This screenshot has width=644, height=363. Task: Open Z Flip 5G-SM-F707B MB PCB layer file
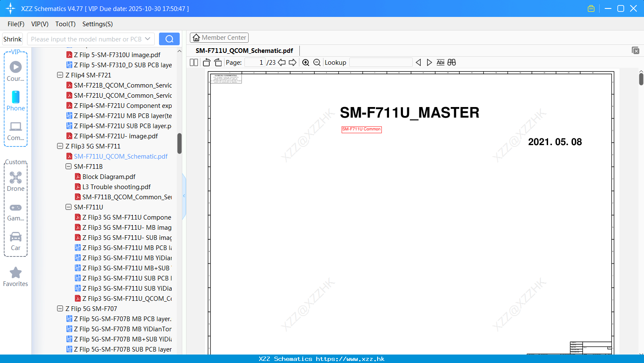click(119, 319)
